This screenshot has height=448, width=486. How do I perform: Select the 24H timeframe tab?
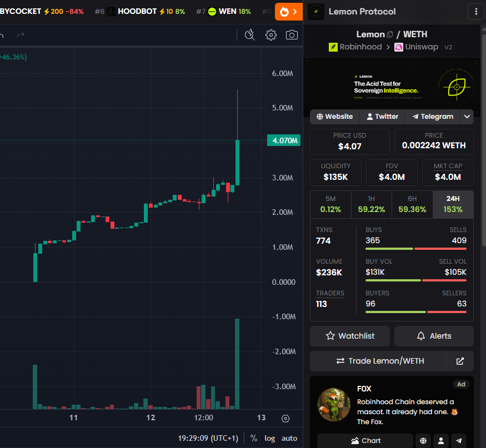click(x=453, y=204)
